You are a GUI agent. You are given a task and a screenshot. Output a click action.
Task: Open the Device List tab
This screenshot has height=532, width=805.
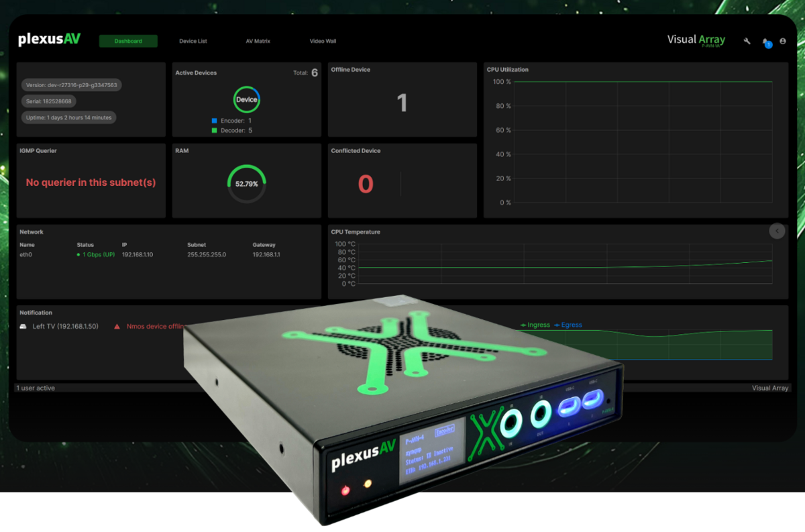tap(193, 41)
